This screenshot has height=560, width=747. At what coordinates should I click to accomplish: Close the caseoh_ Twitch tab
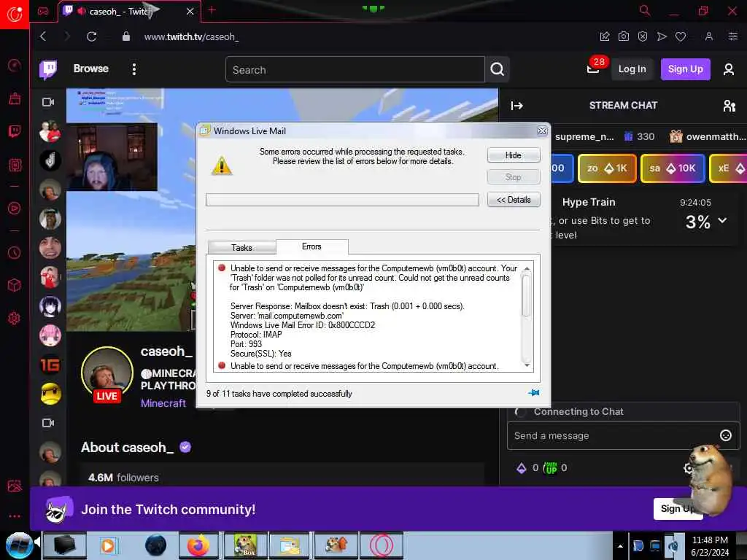[190, 12]
